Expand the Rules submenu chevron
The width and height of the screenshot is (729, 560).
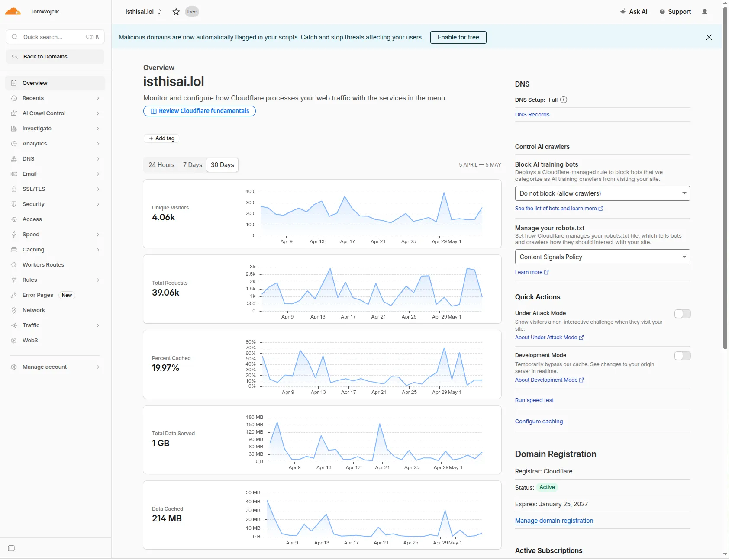point(98,280)
